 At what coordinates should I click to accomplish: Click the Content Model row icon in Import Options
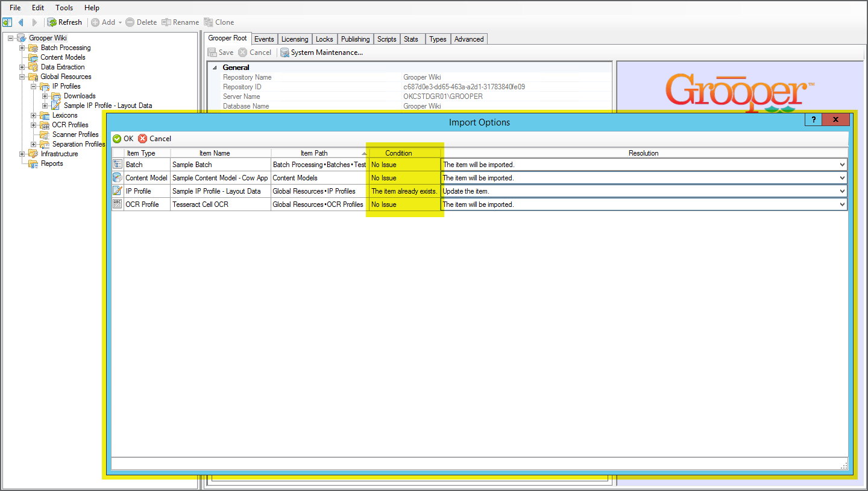[118, 177]
